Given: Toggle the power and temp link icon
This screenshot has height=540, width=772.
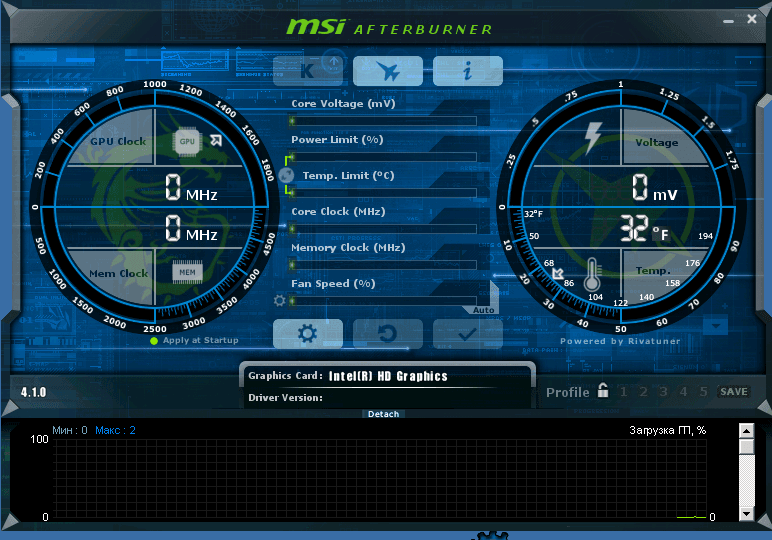Looking at the screenshot, I should [286, 175].
